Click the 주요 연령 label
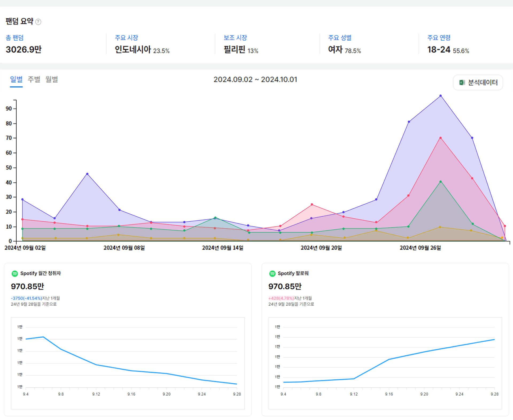 coord(439,38)
